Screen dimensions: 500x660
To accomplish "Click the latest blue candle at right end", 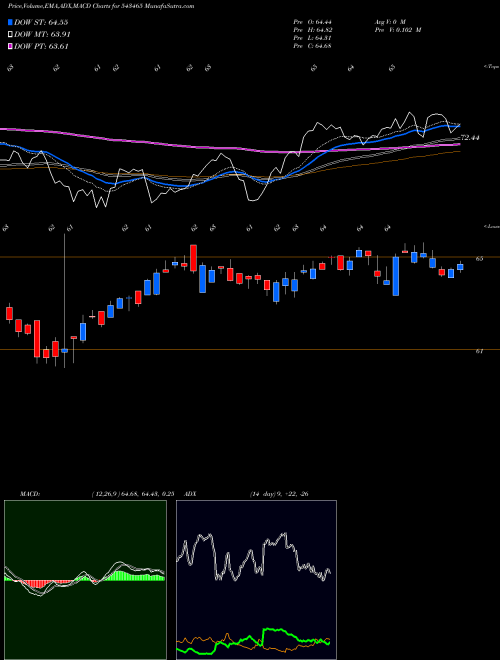I will (460, 267).
